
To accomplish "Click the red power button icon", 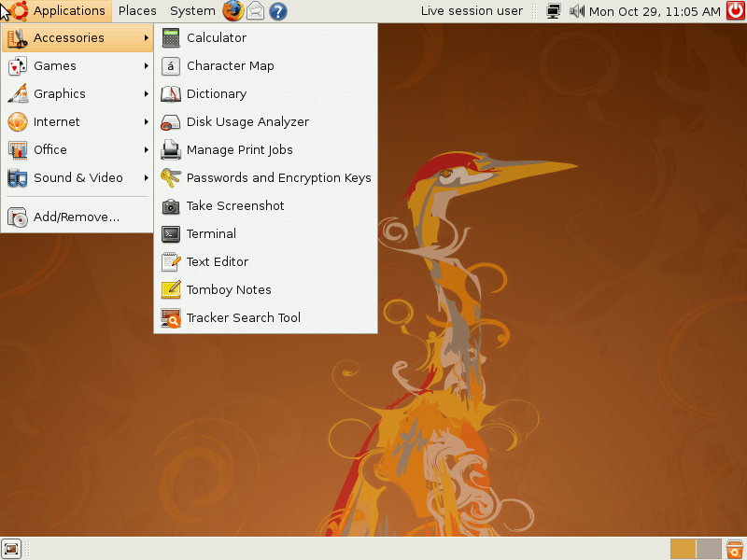I will 736,10.
